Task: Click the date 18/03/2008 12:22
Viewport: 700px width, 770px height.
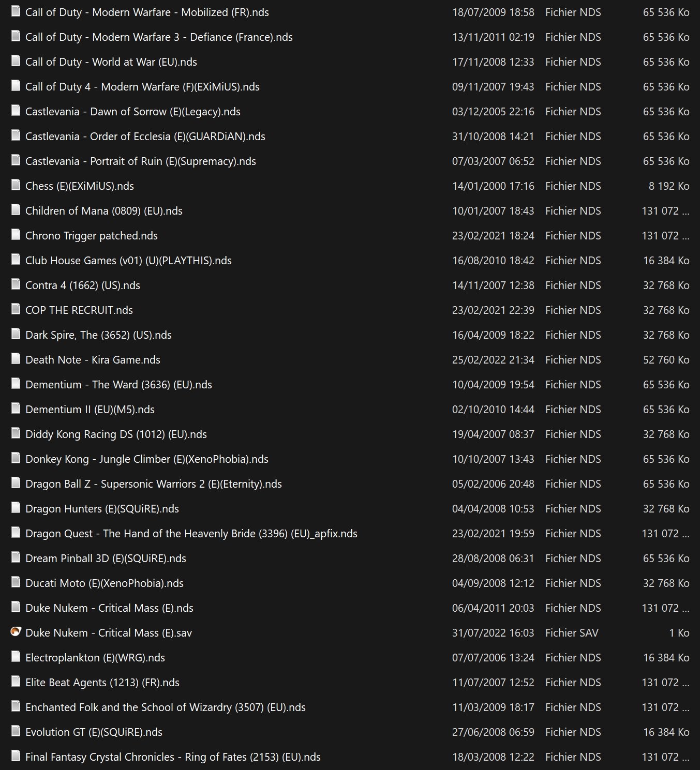Action: pos(493,757)
